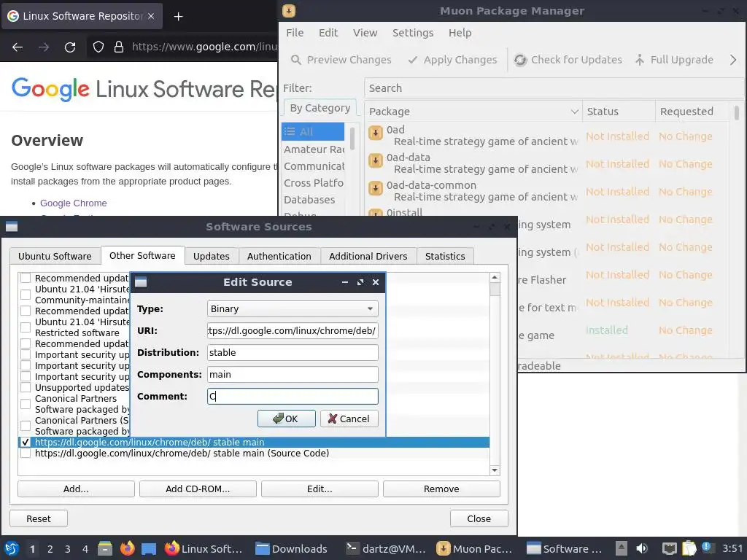Click the update notifier tray icon

[707, 548]
